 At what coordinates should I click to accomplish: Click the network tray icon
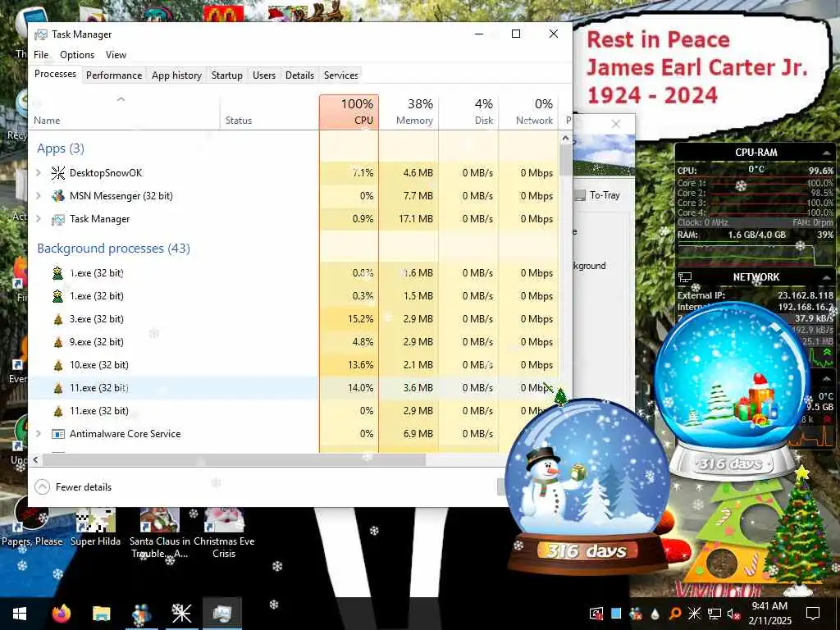pyautogui.click(x=714, y=614)
